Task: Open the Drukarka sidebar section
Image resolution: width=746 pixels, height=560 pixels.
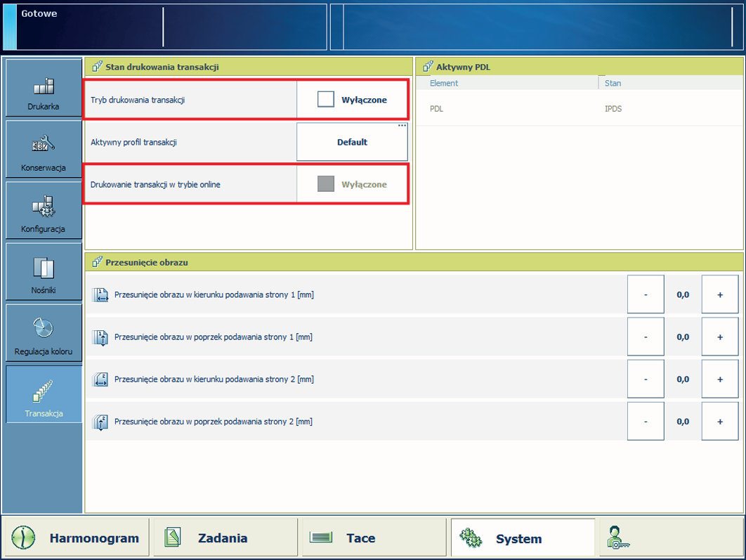Action: coord(44,89)
